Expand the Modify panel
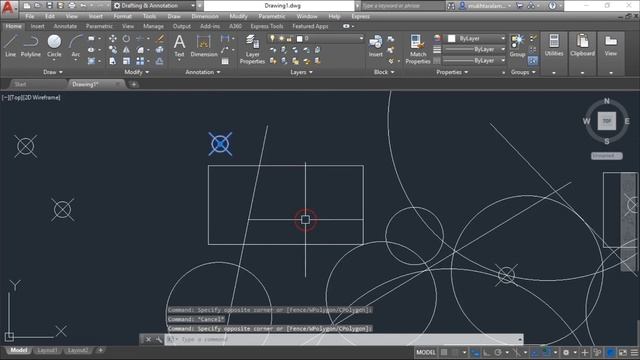The height and width of the screenshot is (360, 640). [136, 72]
